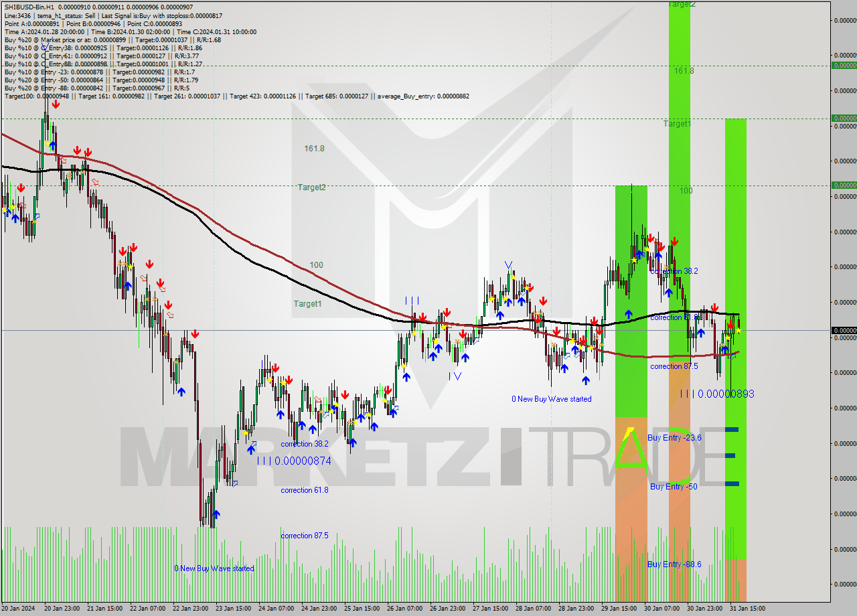Image resolution: width=857 pixels, height=616 pixels.
Task: Click the '28 Jan 23:00' time axis label
Action: point(576,609)
